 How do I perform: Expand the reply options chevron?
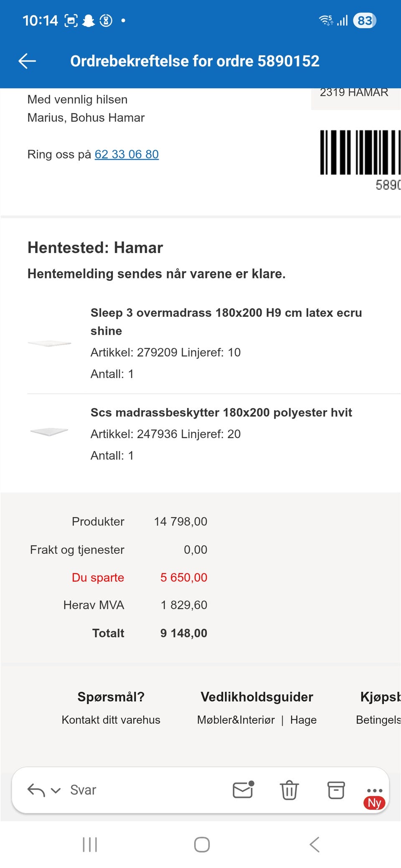tap(56, 790)
